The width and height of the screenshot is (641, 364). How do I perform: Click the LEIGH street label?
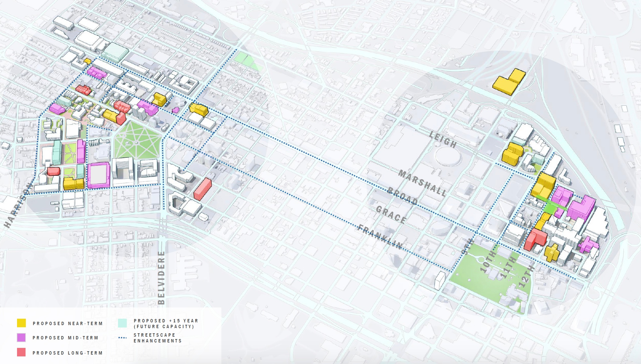443,139
